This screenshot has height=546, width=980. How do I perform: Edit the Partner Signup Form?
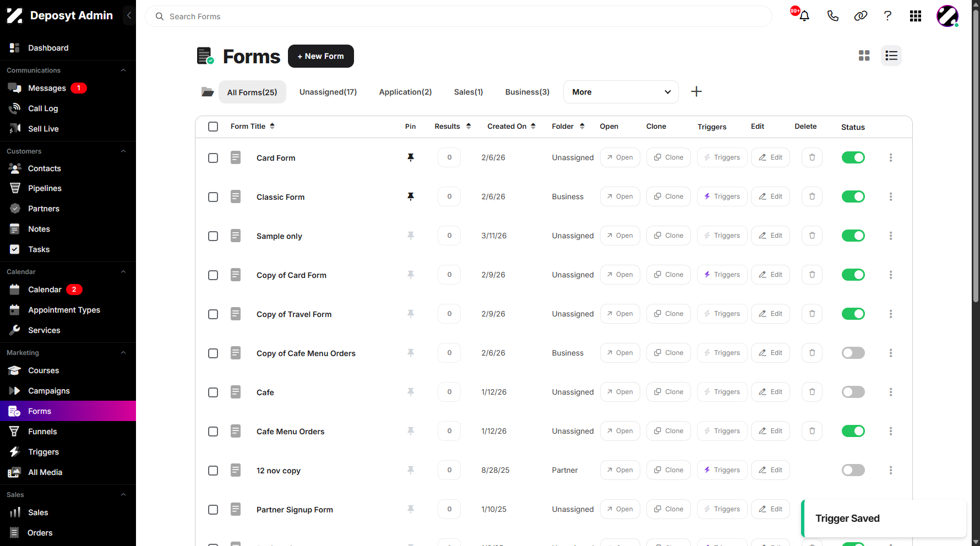click(x=770, y=509)
